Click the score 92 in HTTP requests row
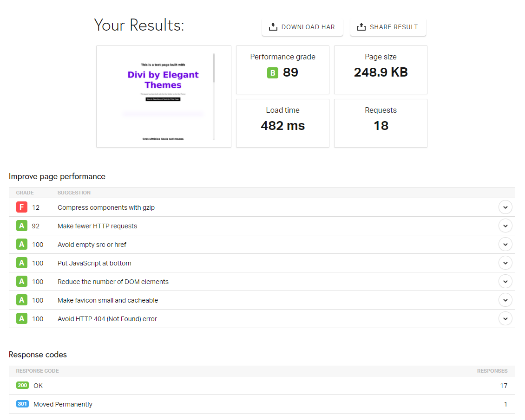This screenshot has height=420, width=525. point(36,226)
